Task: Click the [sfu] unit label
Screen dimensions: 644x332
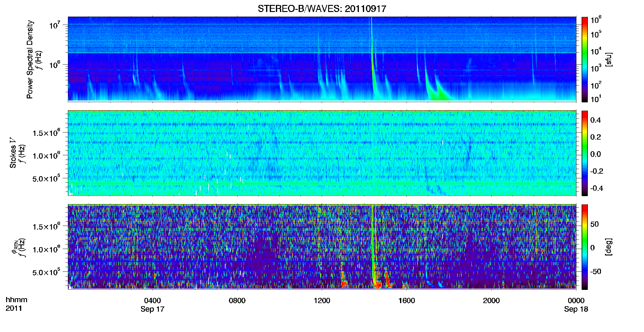Action: coord(609,59)
